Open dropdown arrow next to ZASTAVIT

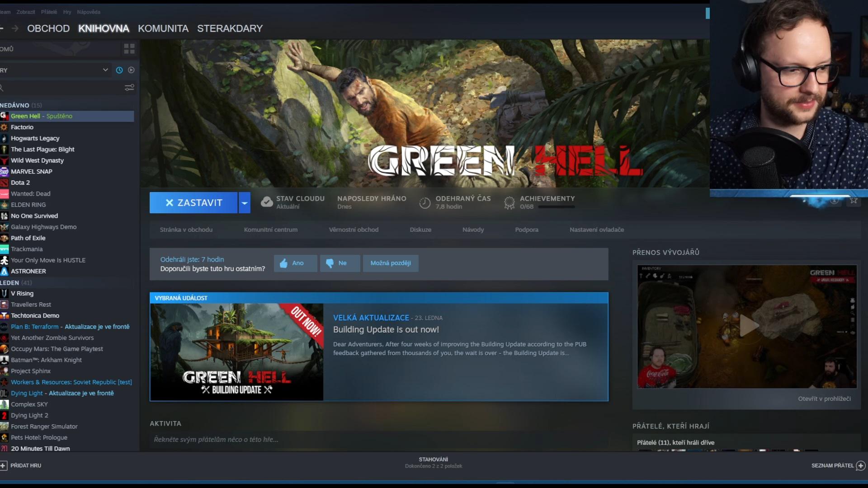pyautogui.click(x=244, y=203)
